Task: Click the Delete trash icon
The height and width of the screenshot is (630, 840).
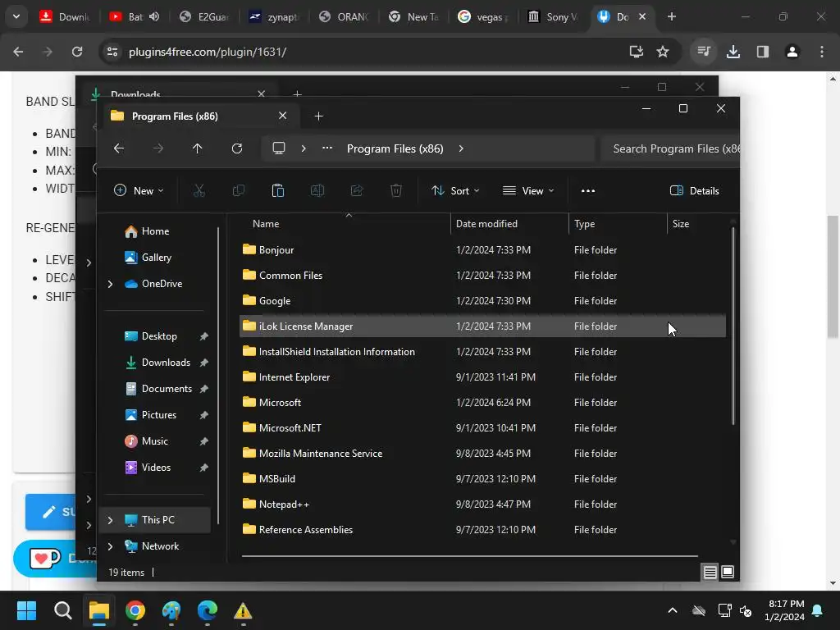Action: [396, 190]
